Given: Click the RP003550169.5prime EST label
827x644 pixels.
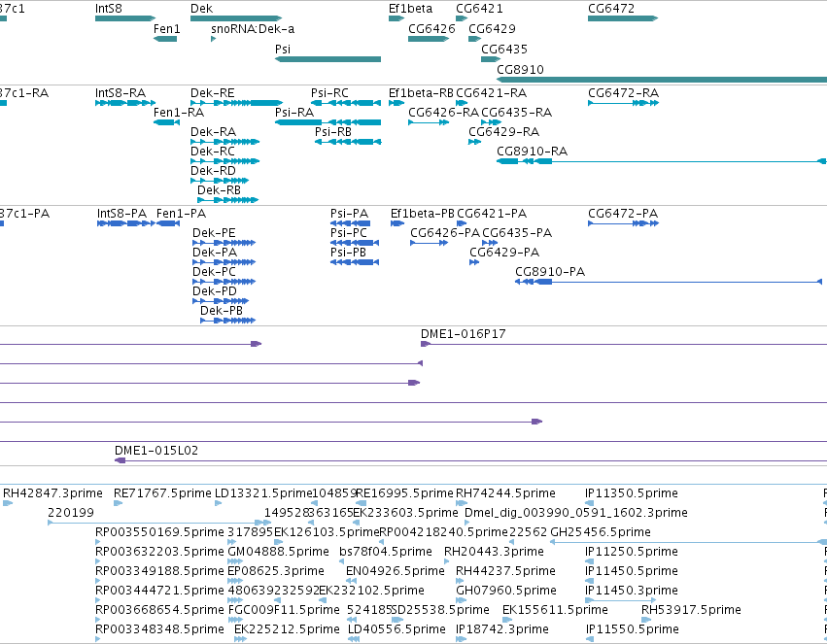Looking at the screenshot, I should [x=159, y=532].
